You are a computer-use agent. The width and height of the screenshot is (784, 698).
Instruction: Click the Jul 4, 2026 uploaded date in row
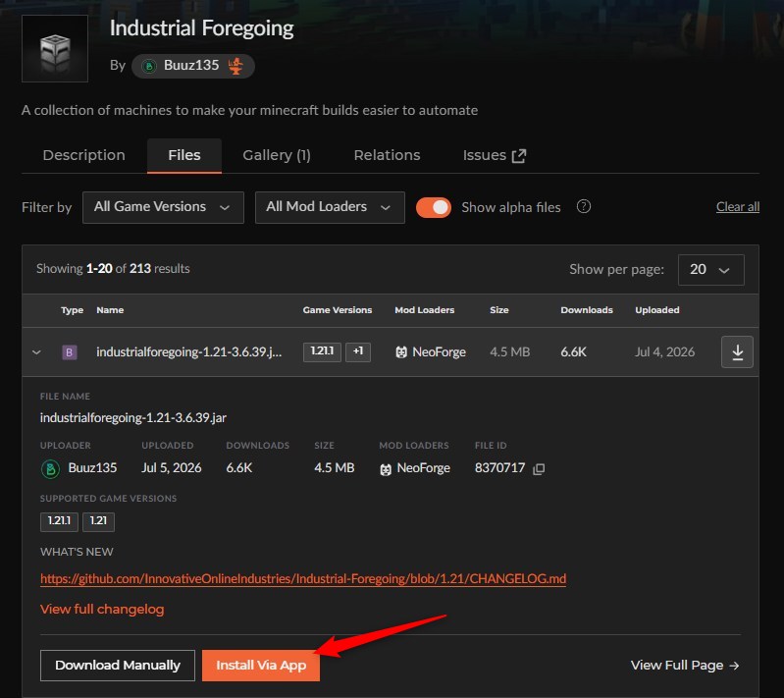tap(664, 351)
